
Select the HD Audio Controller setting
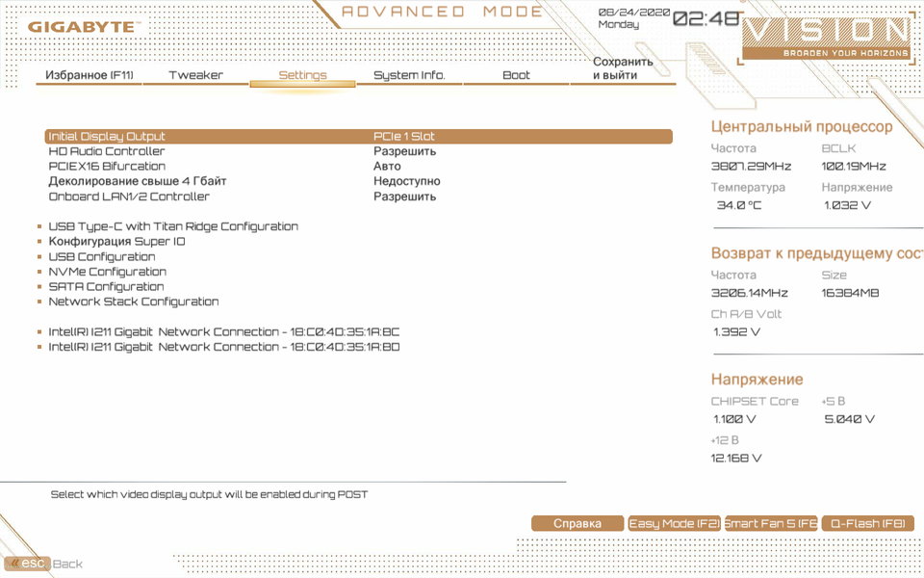(107, 151)
